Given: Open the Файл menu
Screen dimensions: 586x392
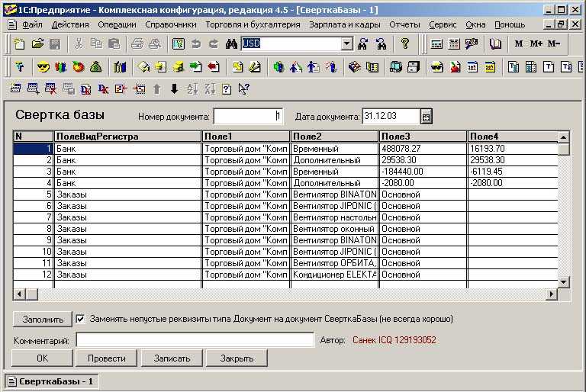Looking at the screenshot, I should coord(32,24).
